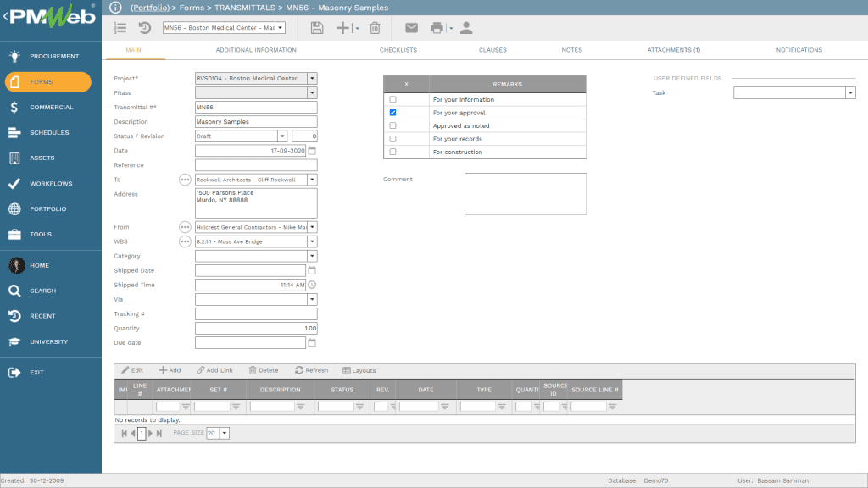Go to the next grid page
The image size is (868, 488).
point(151,433)
